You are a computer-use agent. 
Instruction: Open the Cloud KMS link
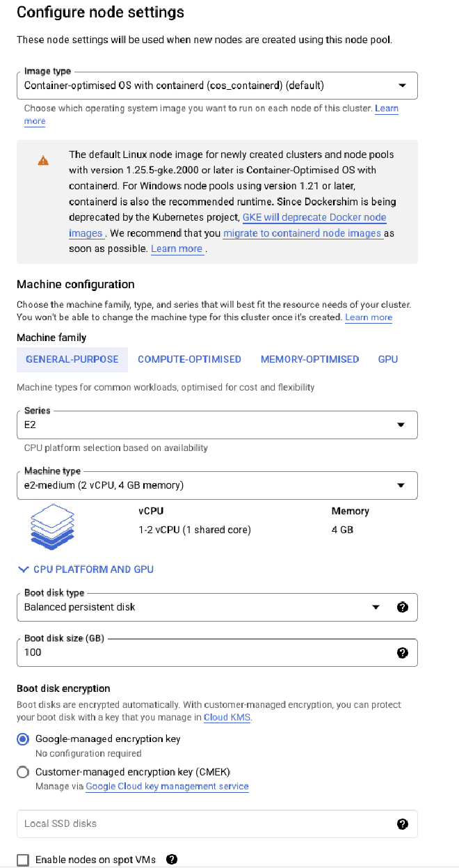(x=227, y=717)
